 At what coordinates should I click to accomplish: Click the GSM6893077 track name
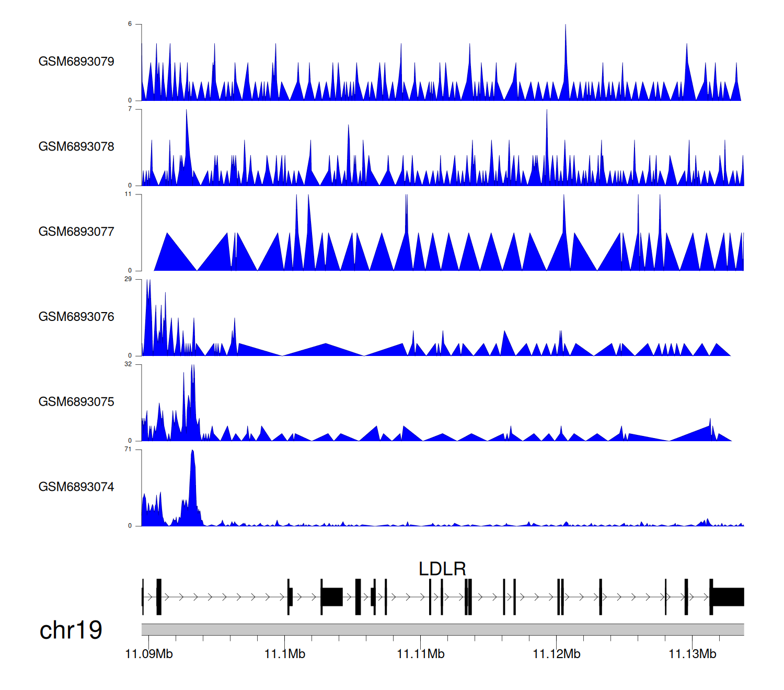(76, 232)
